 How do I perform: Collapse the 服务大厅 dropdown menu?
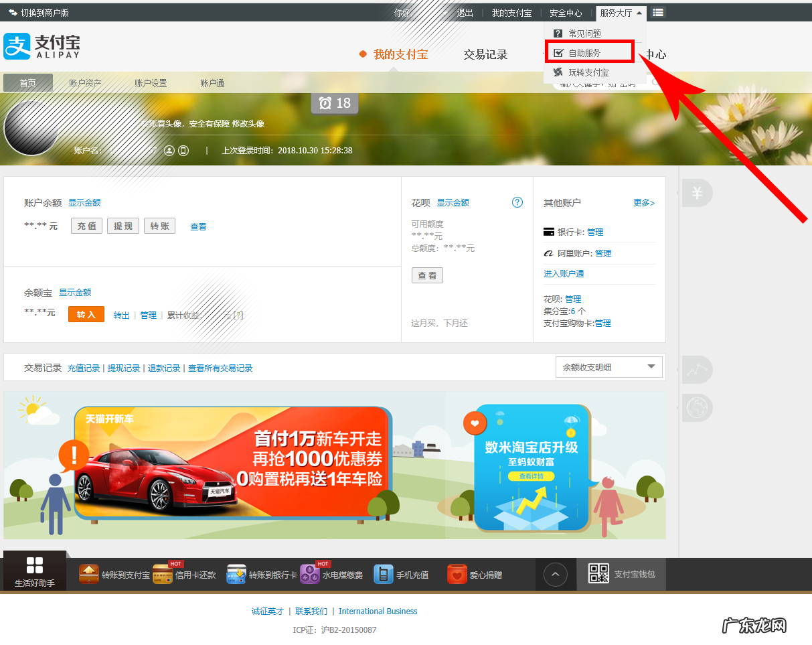(x=621, y=13)
